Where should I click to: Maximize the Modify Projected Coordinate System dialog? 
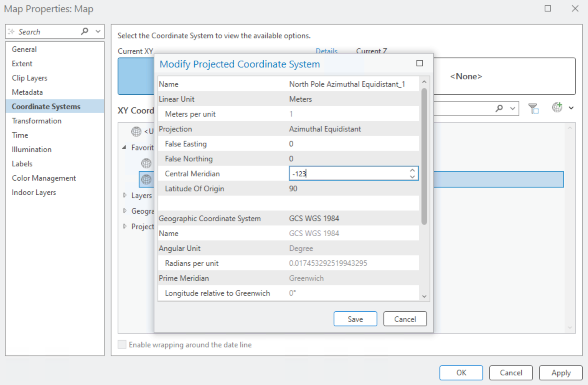420,63
